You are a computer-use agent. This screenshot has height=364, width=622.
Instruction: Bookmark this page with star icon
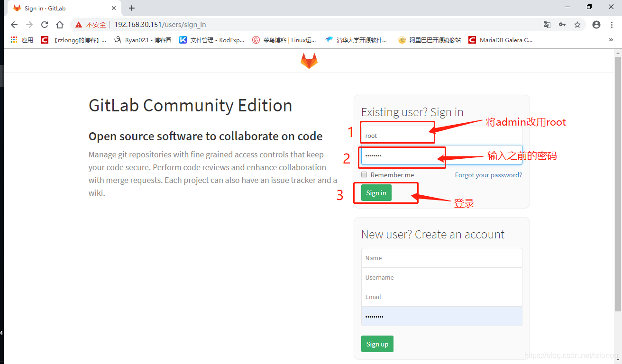577,25
